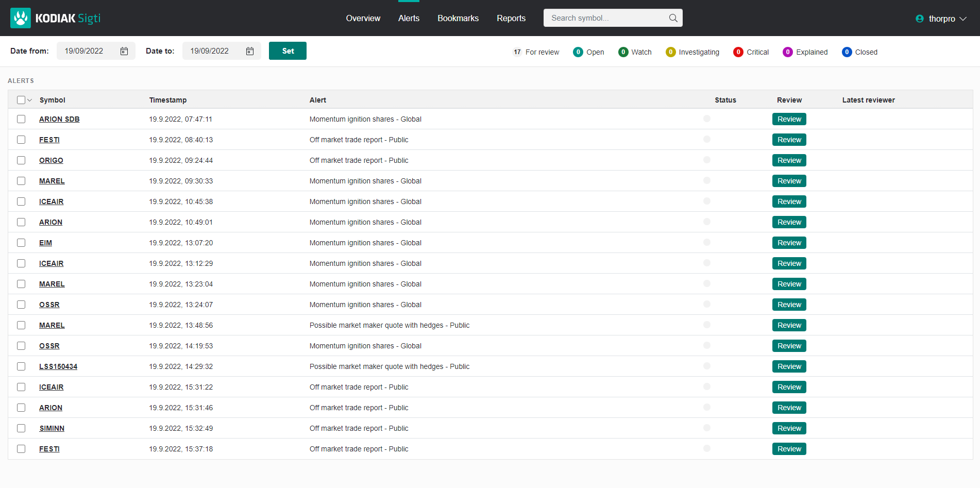The height and width of the screenshot is (488, 980).
Task: Check the ARION SDB row checkbox
Action: coord(21,119)
